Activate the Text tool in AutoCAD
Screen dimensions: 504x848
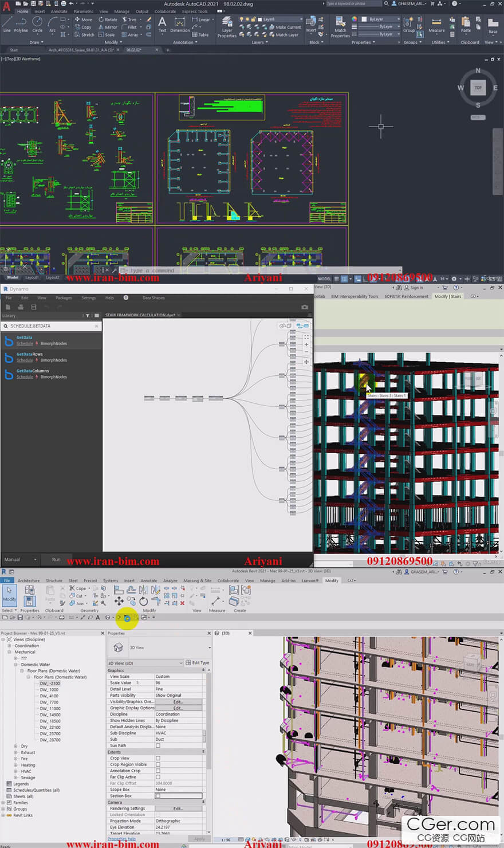tap(162, 25)
